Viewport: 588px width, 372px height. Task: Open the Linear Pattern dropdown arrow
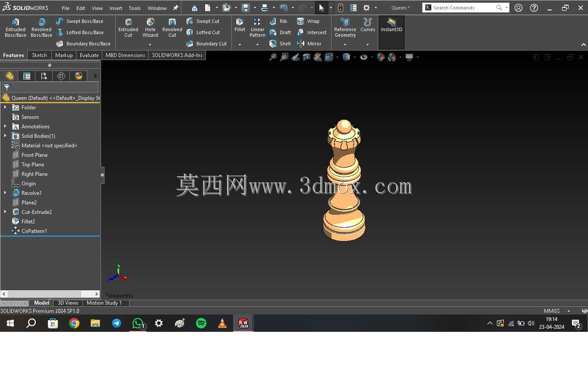coord(257,45)
